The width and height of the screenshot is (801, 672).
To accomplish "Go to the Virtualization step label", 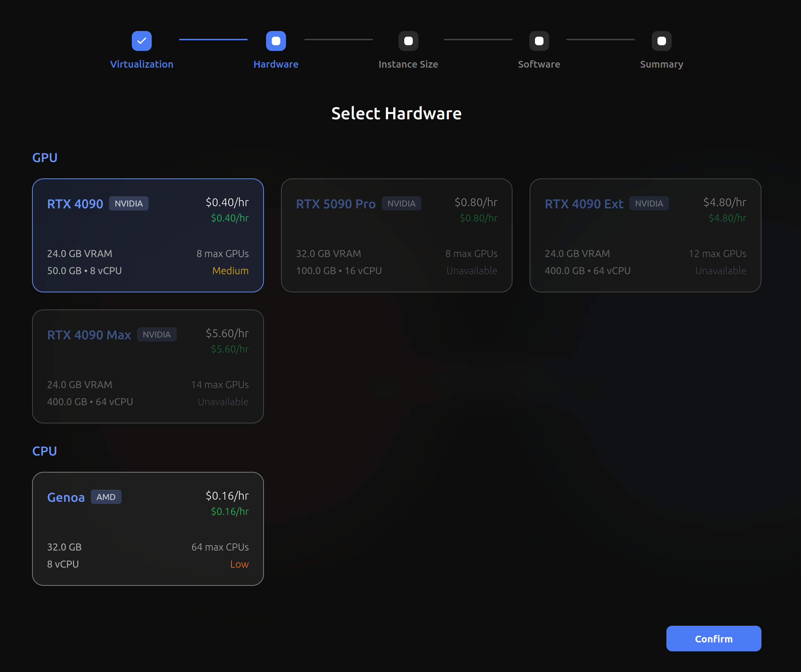I will point(141,64).
